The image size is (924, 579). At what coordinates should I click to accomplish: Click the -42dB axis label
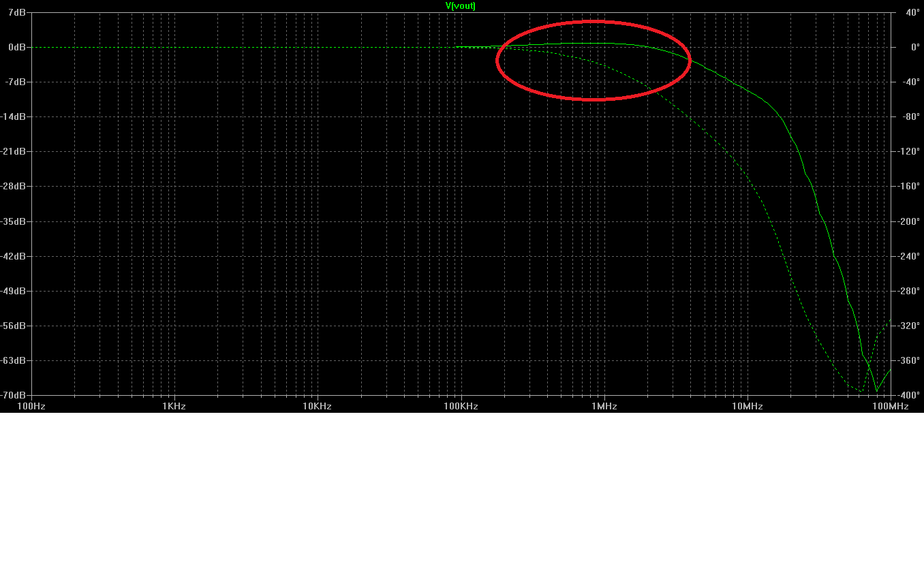(x=14, y=256)
